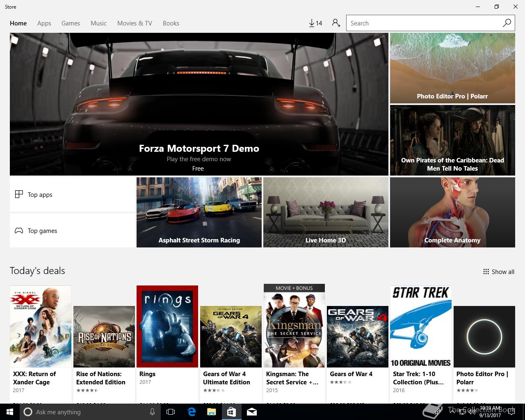Open the Games tab
This screenshot has width=525, height=420.
click(71, 23)
